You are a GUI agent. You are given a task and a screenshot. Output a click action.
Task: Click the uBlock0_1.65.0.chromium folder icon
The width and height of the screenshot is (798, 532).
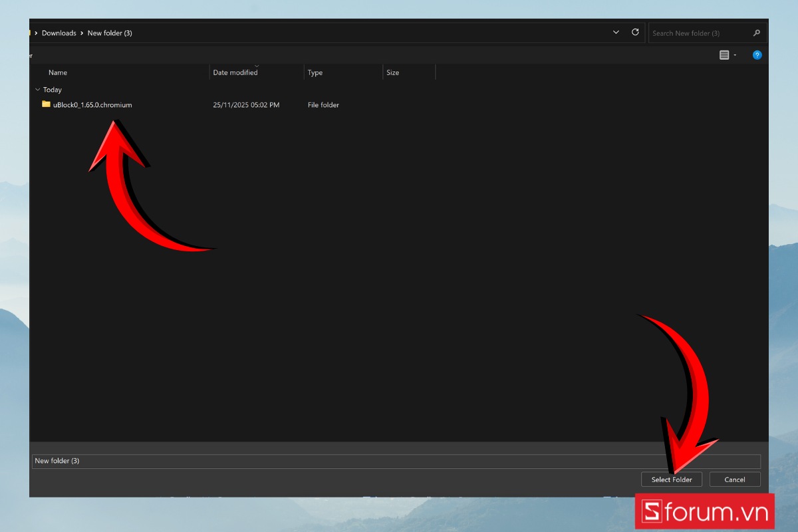(x=46, y=104)
